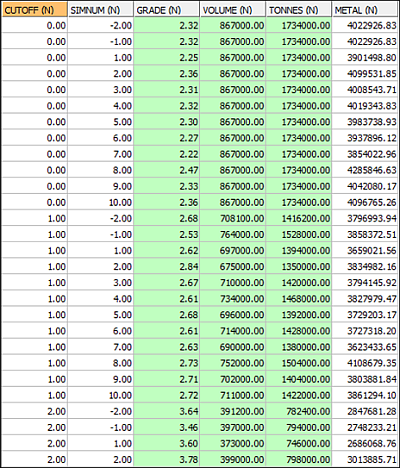Click metal cell 4285846.63
The height and width of the screenshot is (468, 400).
pos(366,170)
